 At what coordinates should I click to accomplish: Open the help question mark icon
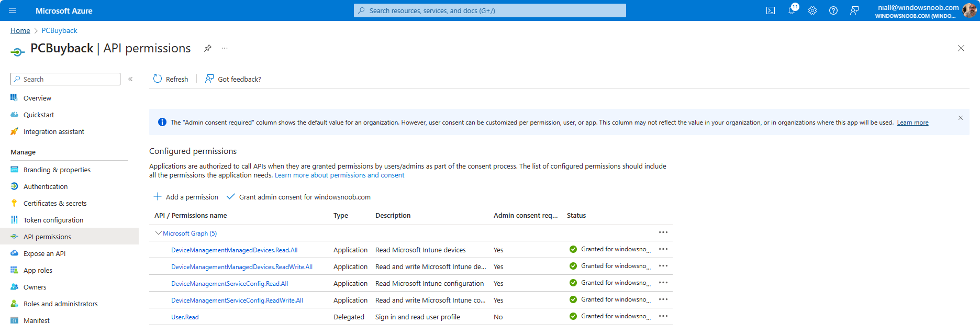pos(833,10)
